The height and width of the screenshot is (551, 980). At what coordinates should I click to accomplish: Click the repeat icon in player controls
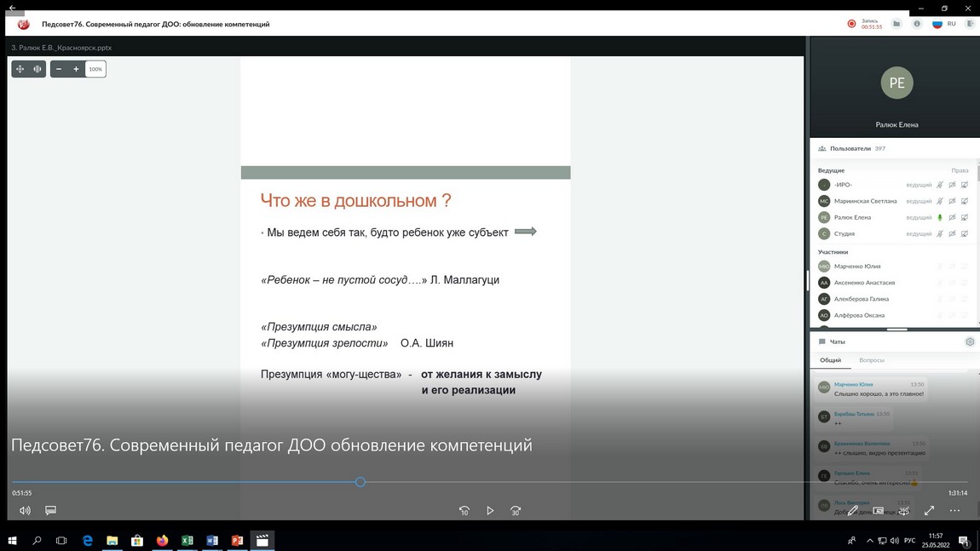point(904,510)
